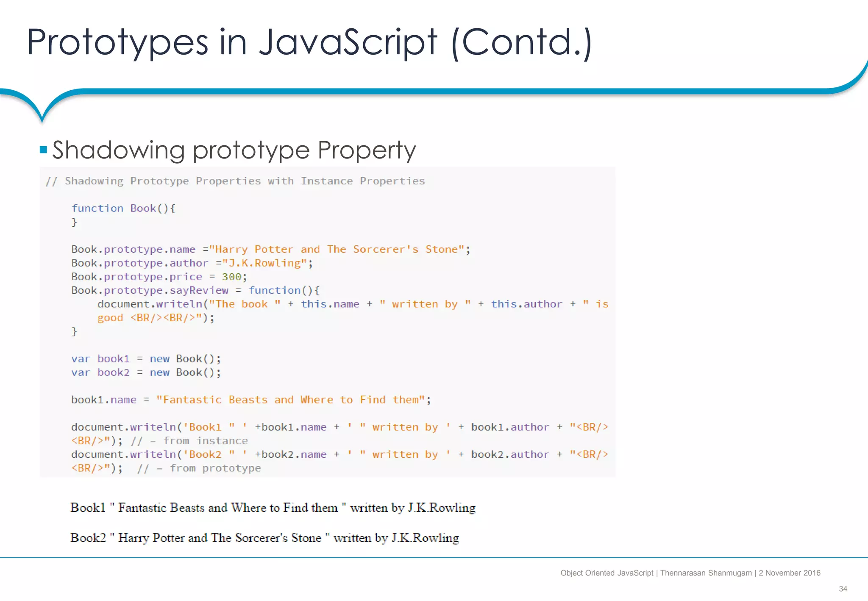Click the document.writeln 'The book' line
This screenshot has height=601, width=868.
353,304
